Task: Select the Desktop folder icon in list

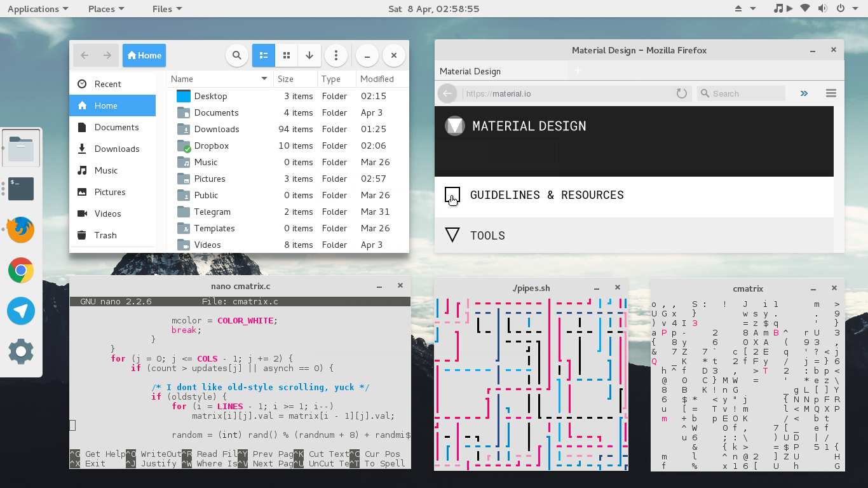Action: (184, 96)
